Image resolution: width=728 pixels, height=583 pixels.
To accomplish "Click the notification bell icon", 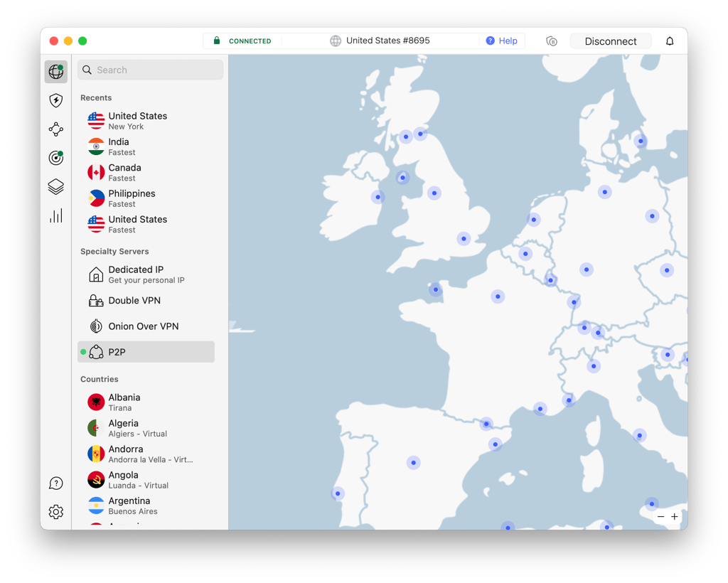I will click(670, 41).
